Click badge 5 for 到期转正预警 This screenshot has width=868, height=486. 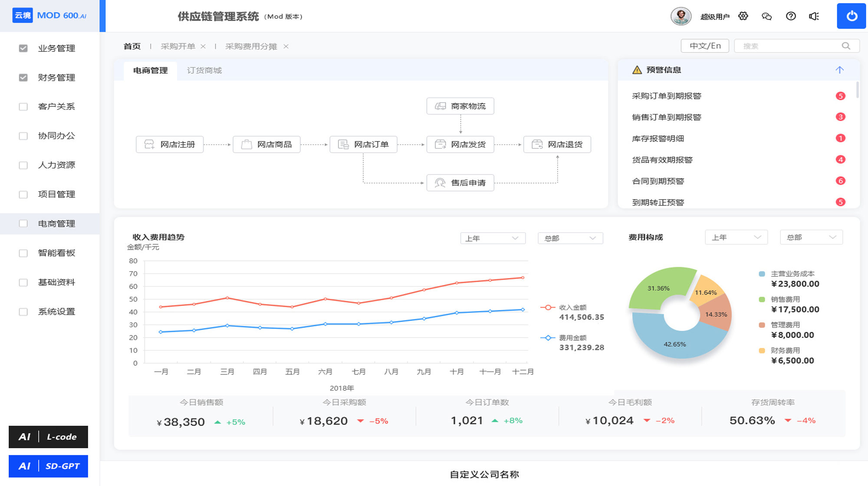tap(840, 202)
